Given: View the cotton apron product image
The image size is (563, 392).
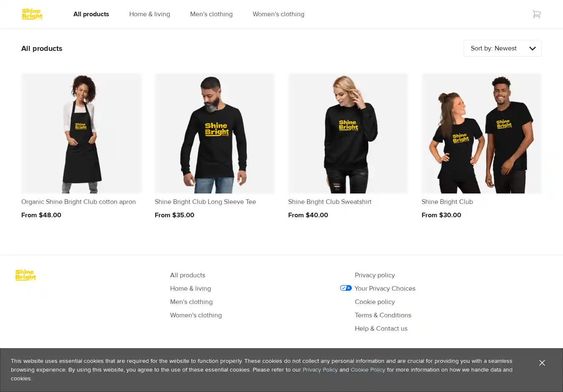Looking at the screenshot, I should [x=81, y=133].
